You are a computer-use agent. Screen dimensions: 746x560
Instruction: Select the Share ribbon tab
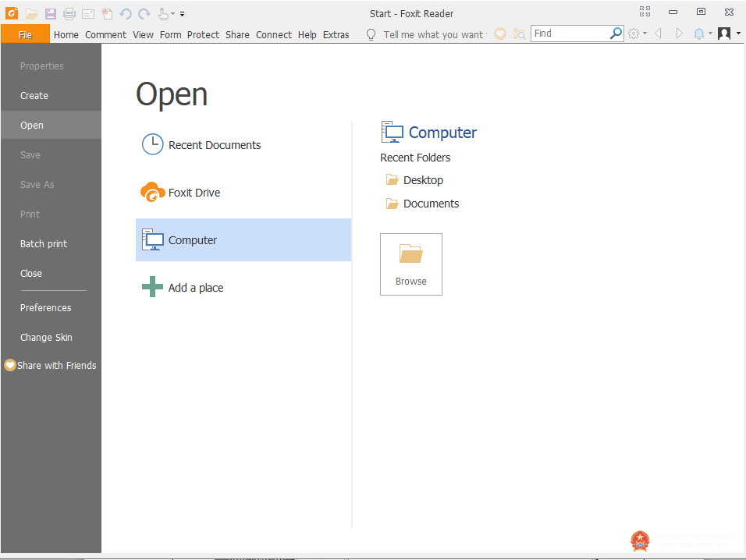237,34
